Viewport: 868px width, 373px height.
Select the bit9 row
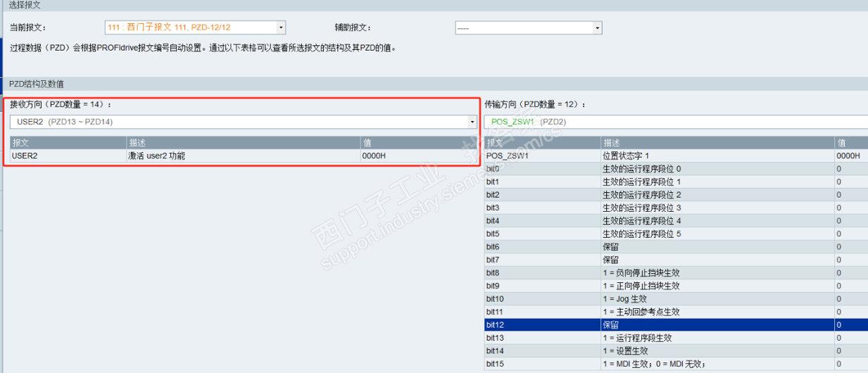[676, 286]
